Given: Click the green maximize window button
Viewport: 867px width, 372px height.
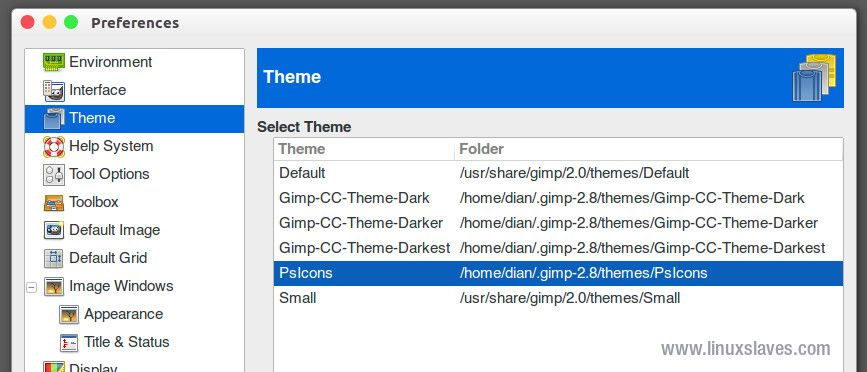Looking at the screenshot, I should pos(71,22).
